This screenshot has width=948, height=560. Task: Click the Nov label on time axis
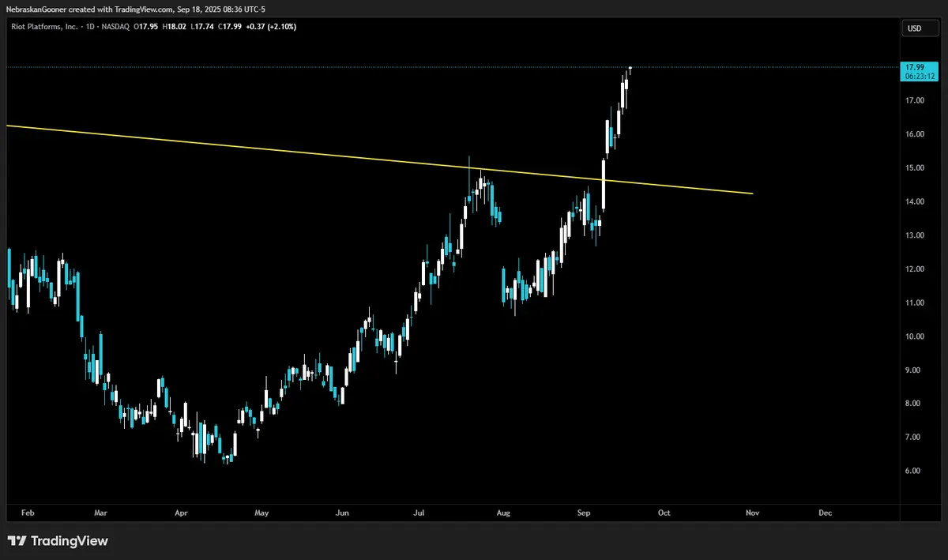(753, 513)
